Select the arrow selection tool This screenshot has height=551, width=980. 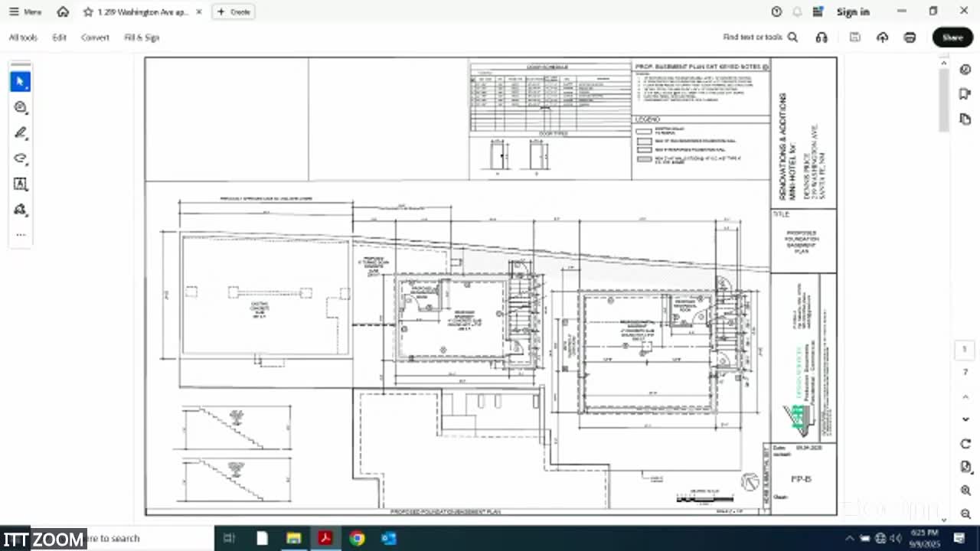click(x=21, y=82)
